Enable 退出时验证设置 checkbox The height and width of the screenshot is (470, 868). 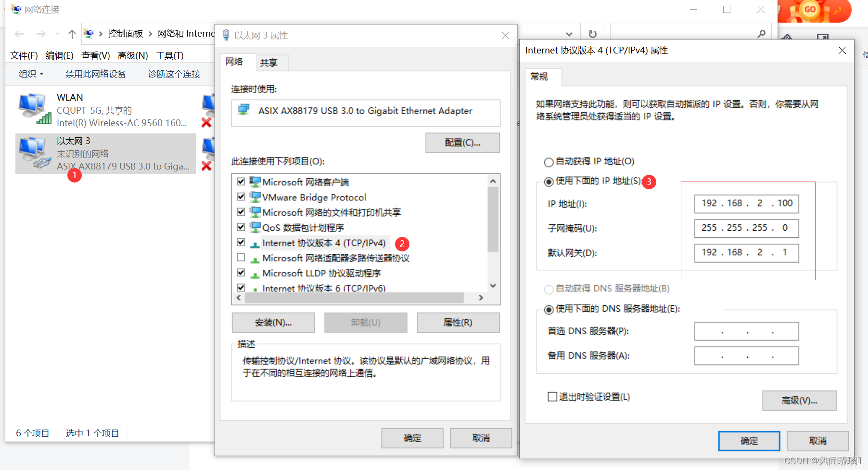552,397
